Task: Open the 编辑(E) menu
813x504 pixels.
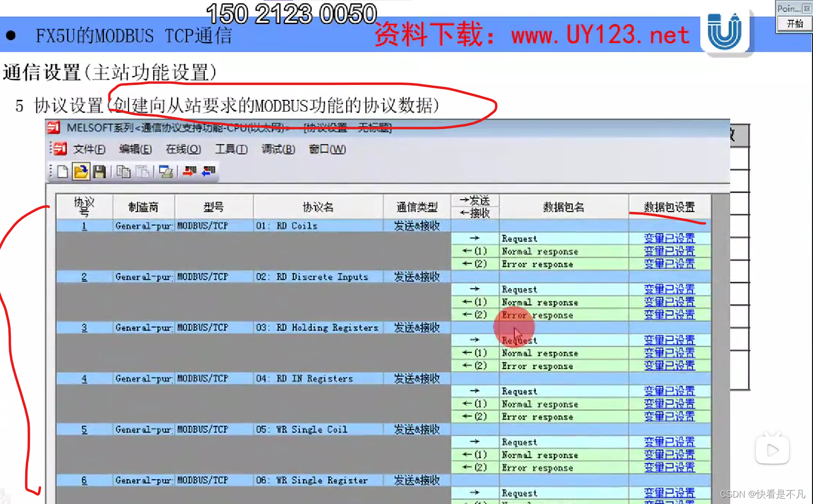Action: tap(135, 149)
